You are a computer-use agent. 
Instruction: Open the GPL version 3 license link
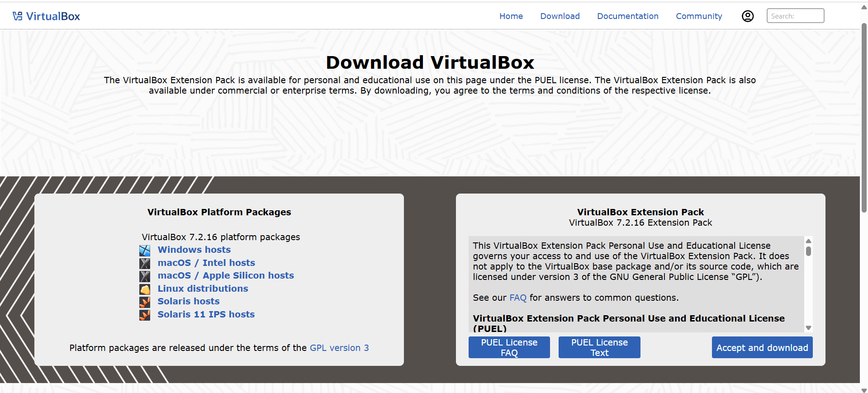click(x=339, y=348)
